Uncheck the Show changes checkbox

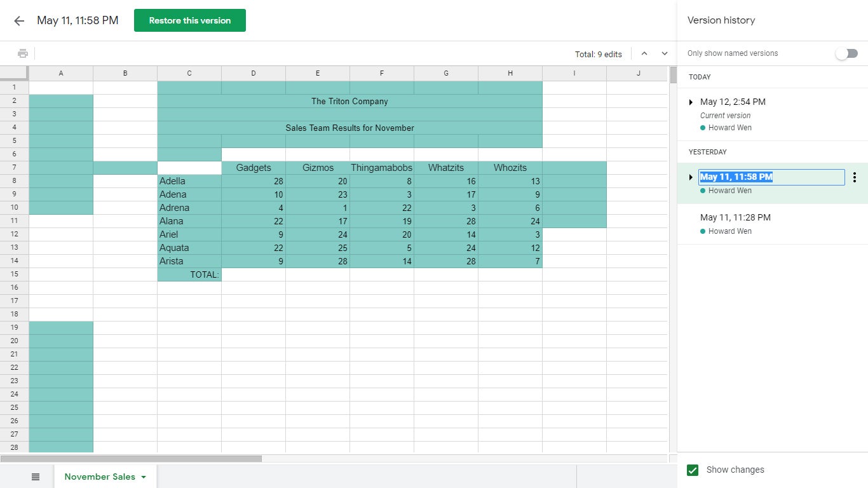click(693, 470)
